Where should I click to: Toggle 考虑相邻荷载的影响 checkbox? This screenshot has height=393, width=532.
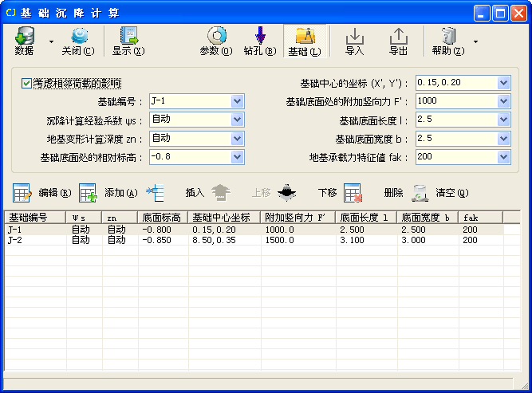27,83
